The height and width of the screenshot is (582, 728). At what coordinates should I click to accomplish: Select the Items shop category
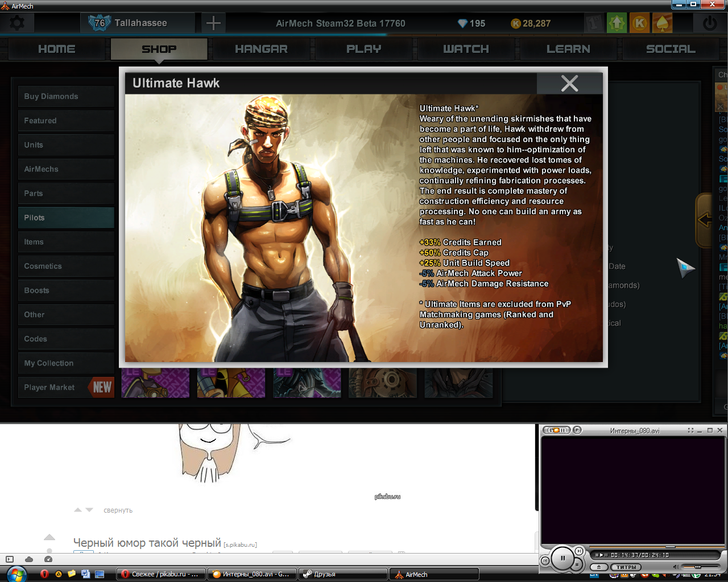pyautogui.click(x=66, y=242)
